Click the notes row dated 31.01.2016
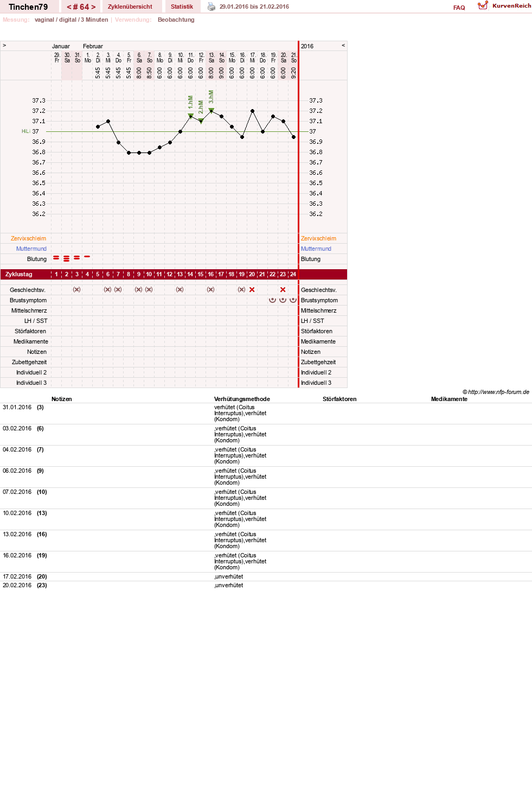Viewport: 532px width, 800px height. coord(266,414)
